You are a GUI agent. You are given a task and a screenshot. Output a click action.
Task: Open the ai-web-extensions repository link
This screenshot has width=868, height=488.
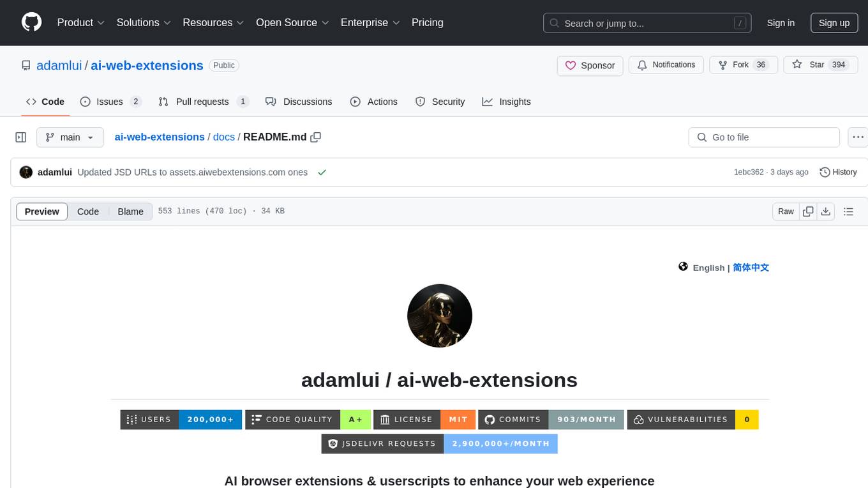click(147, 65)
